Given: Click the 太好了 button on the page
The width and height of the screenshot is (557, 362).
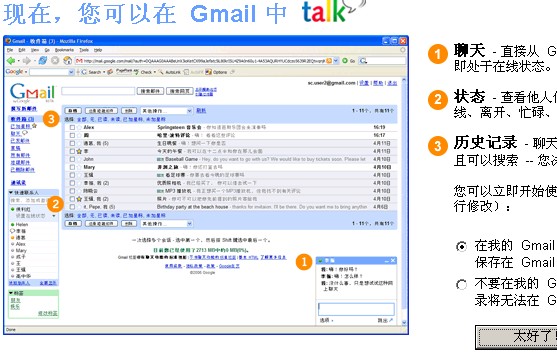Looking at the screenshot, I should (516, 337).
